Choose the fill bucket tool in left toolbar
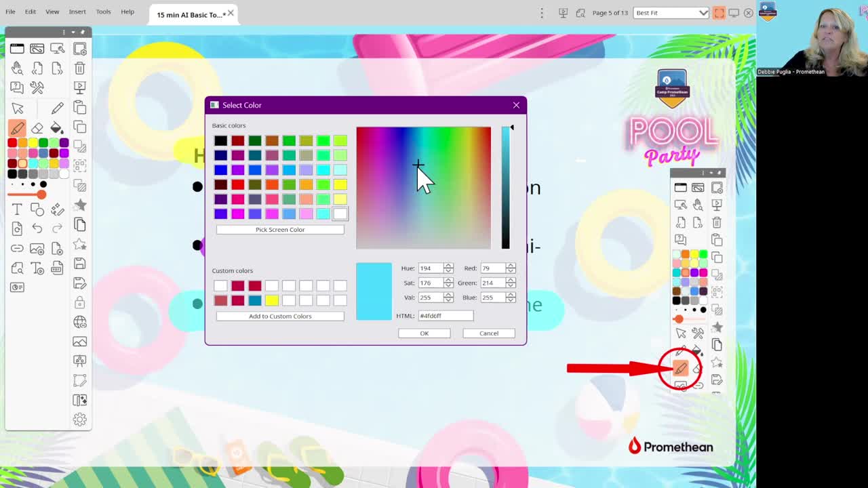The image size is (868, 488). pyautogui.click(x=57, y=127)
